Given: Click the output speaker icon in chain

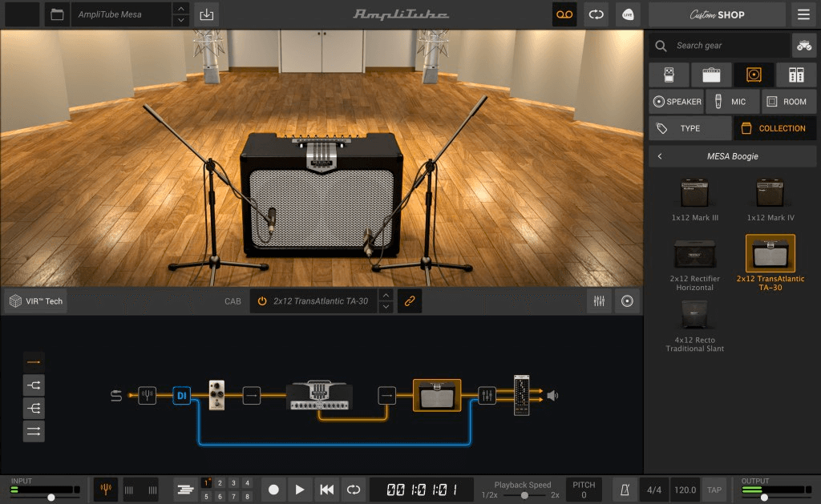Looking at the screenshot, I should click(x=552, y=395).
